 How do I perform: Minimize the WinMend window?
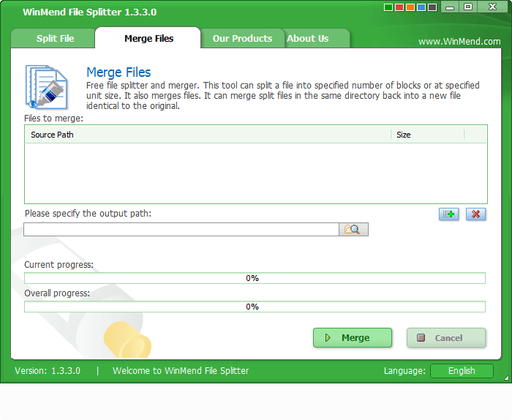450,7
